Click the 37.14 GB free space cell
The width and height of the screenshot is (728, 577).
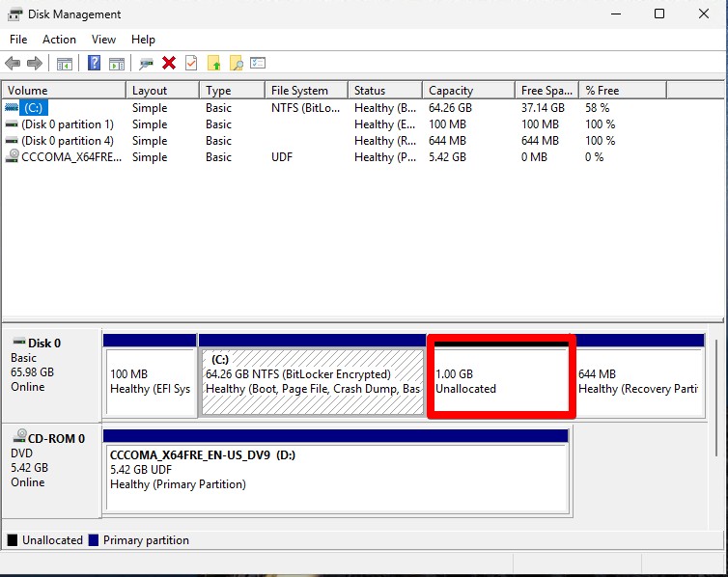tap(543, 108)
